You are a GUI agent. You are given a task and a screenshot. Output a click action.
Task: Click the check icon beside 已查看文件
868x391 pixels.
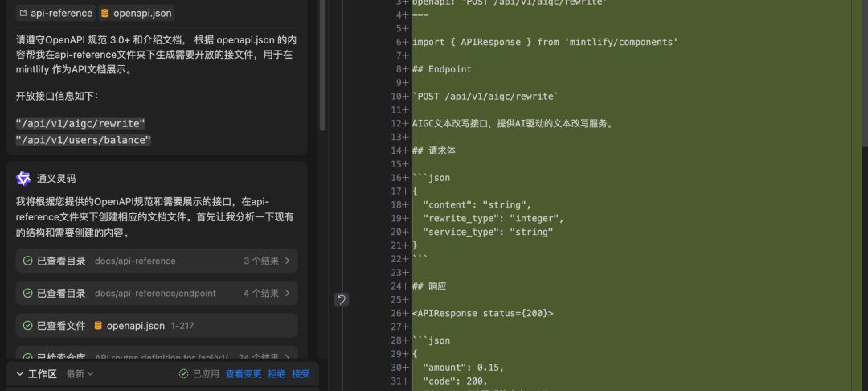pyautogui.click(x=27, y=326)
